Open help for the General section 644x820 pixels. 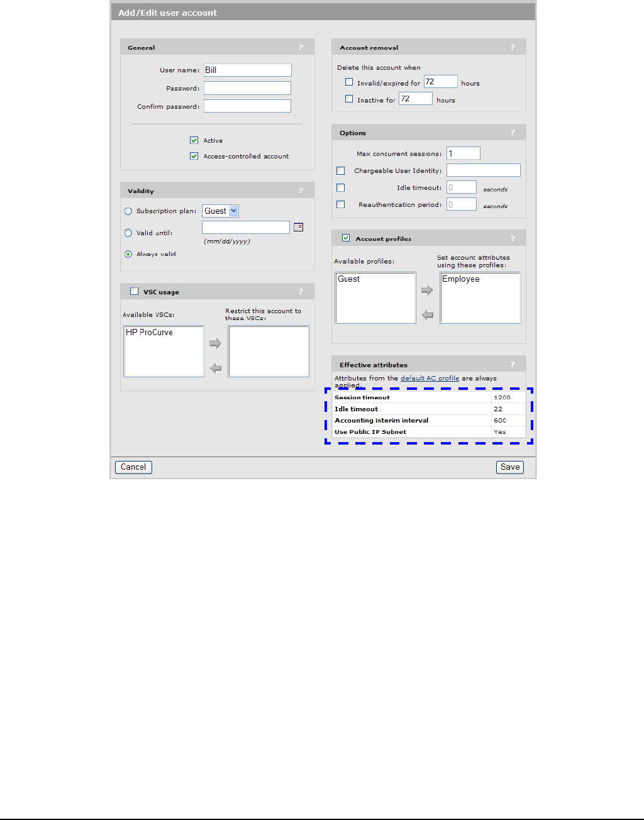click(x=301, y=47)
